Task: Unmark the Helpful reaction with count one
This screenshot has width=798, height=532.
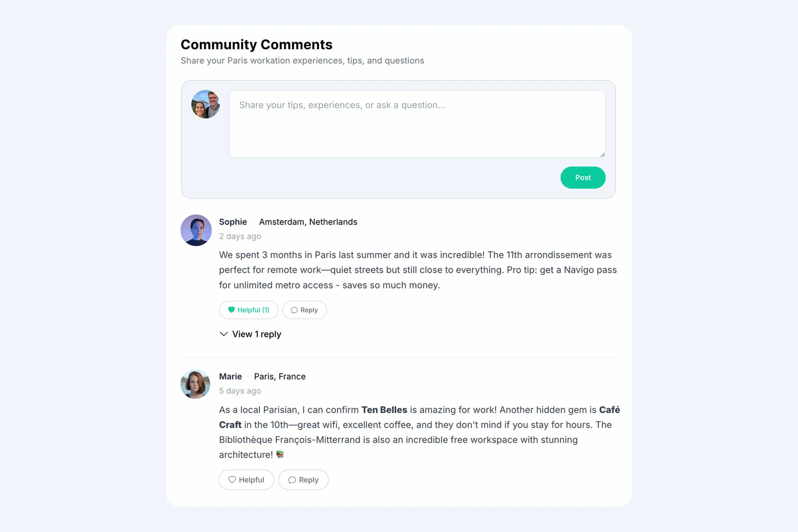Action: [x=249, y=310]
